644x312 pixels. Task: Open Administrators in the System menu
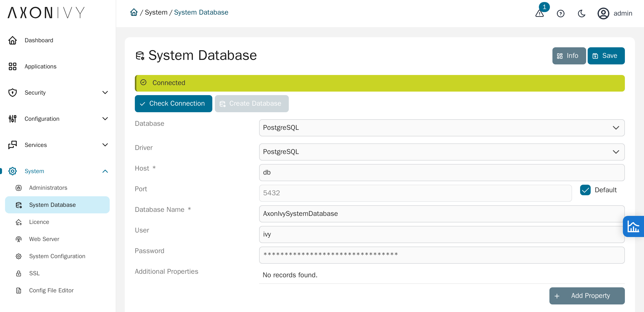coord(57,188)
